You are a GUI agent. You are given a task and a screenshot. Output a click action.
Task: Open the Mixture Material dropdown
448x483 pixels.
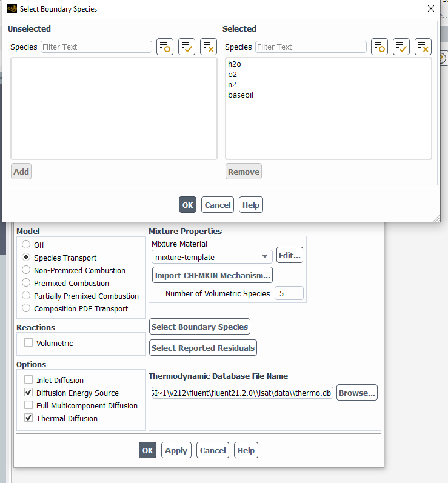212,257
